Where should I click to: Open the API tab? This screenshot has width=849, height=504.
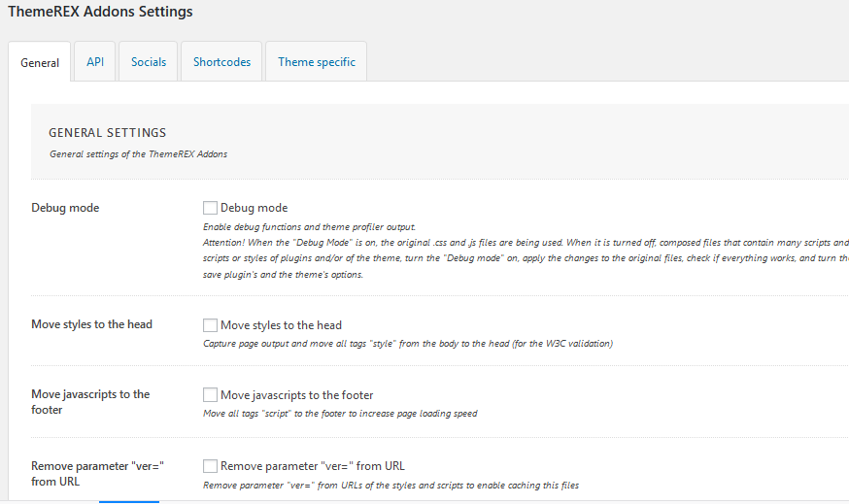(x=95, y=61)
